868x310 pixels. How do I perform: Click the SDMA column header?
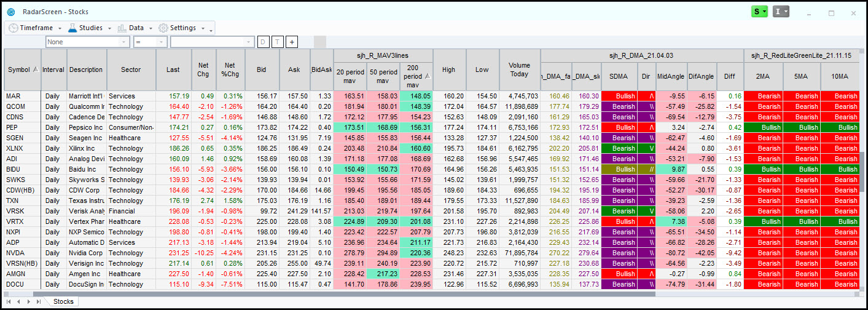619,76
